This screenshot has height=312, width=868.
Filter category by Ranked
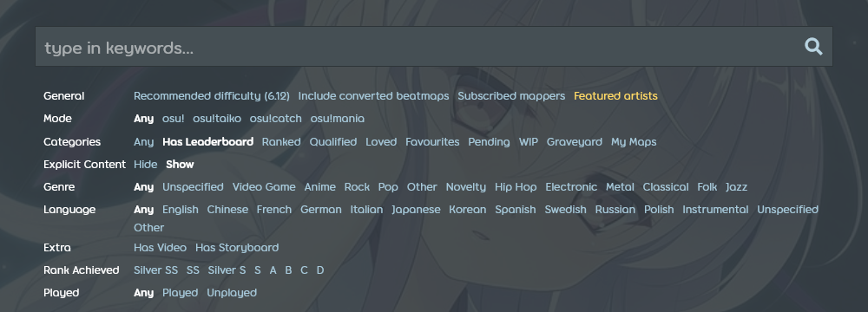click(281, 142)
